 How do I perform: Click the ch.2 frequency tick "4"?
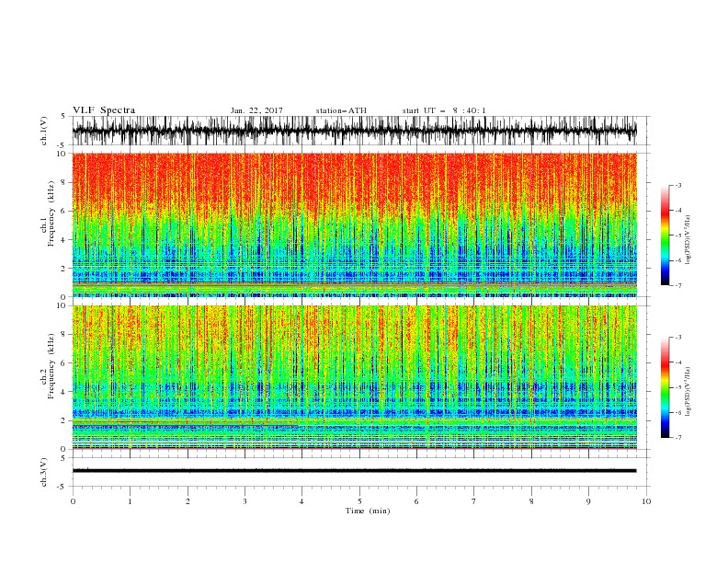click(63, 392)
